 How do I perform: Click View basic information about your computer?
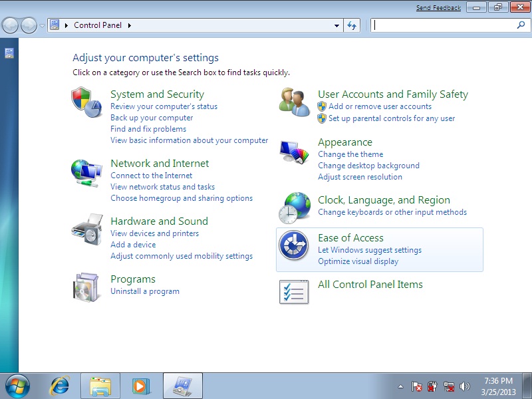190,140
